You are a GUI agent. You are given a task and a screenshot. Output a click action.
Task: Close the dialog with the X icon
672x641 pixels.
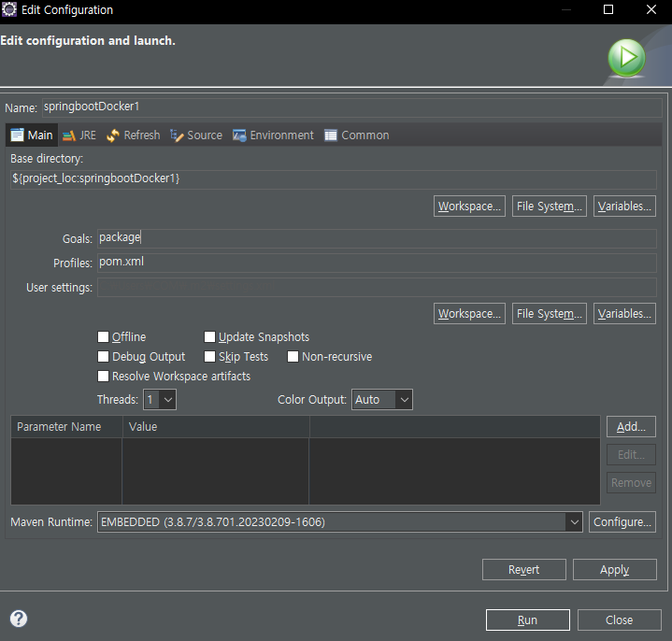(651, 9)
